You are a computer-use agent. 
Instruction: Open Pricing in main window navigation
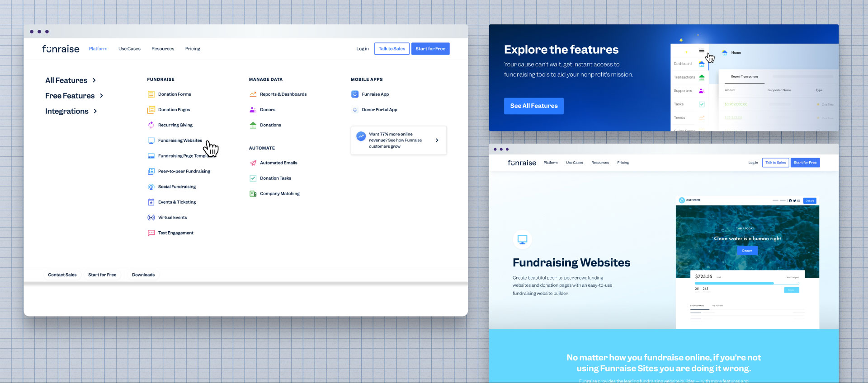[193, 49]
